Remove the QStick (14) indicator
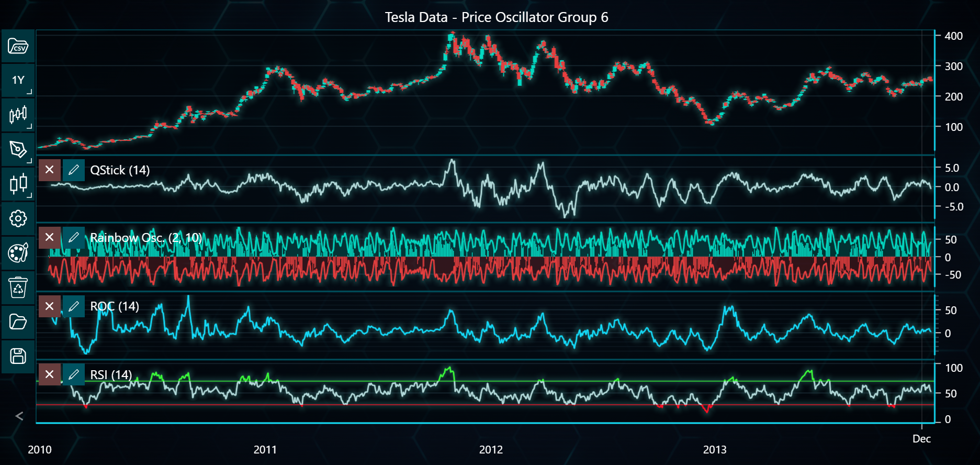 (x=50, y=170)
